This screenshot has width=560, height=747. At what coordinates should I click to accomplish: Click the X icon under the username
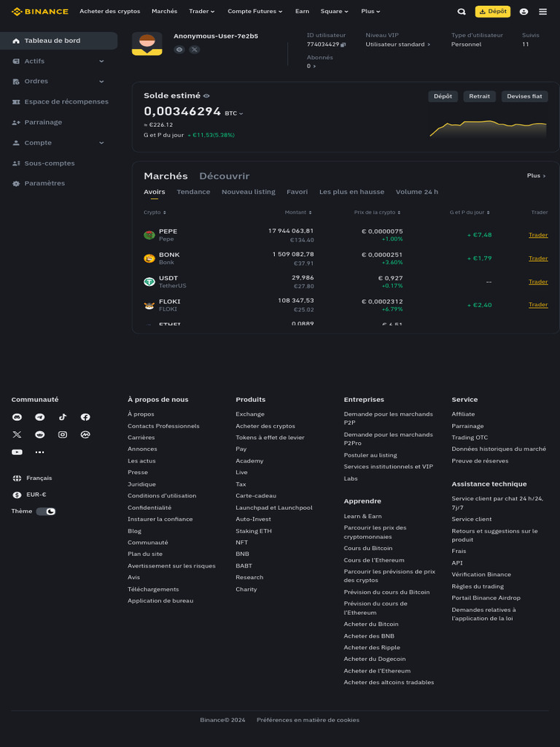point(194,50)
